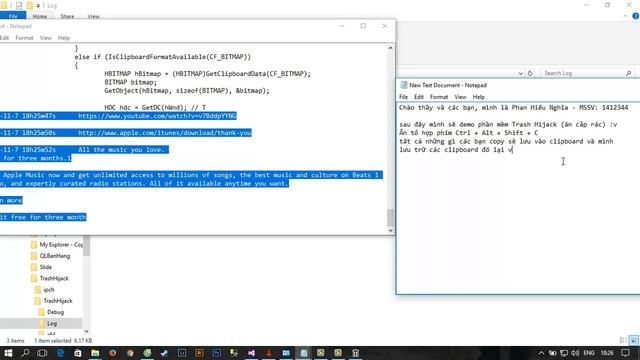Open Edit menu in log Notepad

(x=4, y=38)
